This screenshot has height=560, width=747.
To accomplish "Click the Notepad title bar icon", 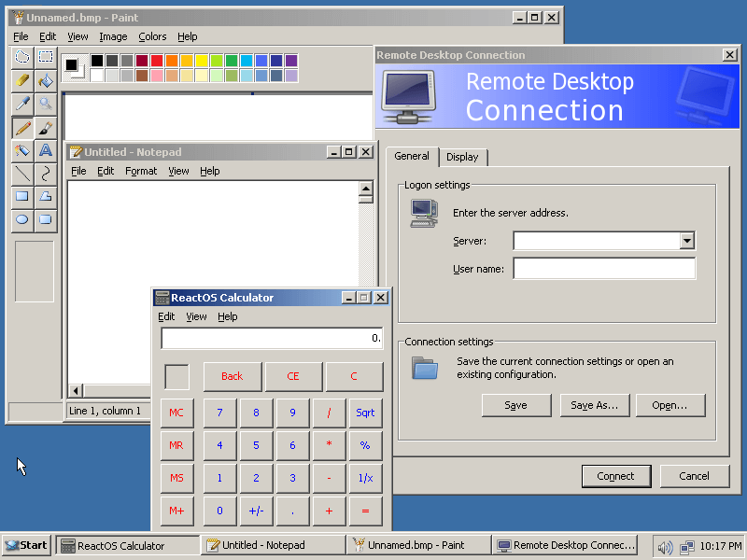I will (x=76, y=152).
